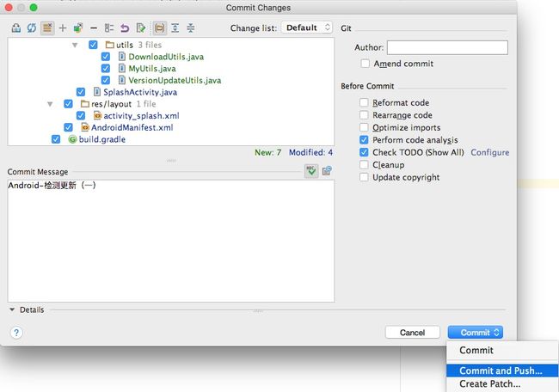Click the DownloadUtils.java file icon
This screenshot has width=559, height=392.
pos(122,57)
